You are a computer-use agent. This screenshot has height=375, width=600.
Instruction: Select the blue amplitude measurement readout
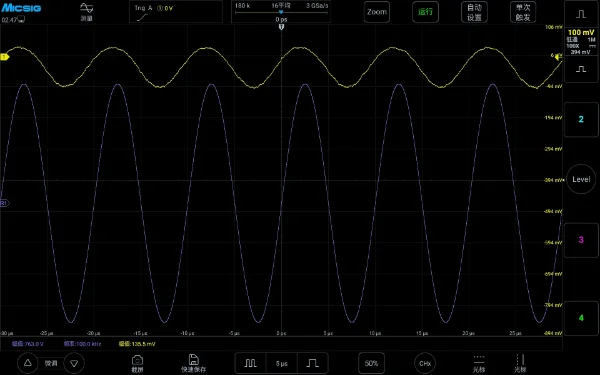pyautogui.click(x=28, y=344)
